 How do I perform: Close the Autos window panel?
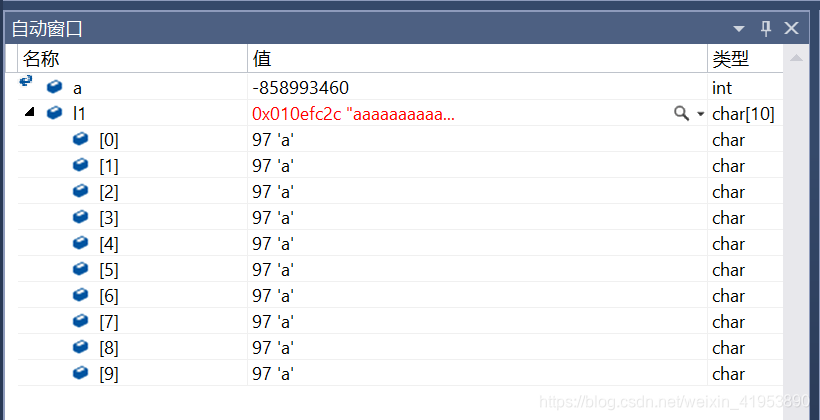791,28
